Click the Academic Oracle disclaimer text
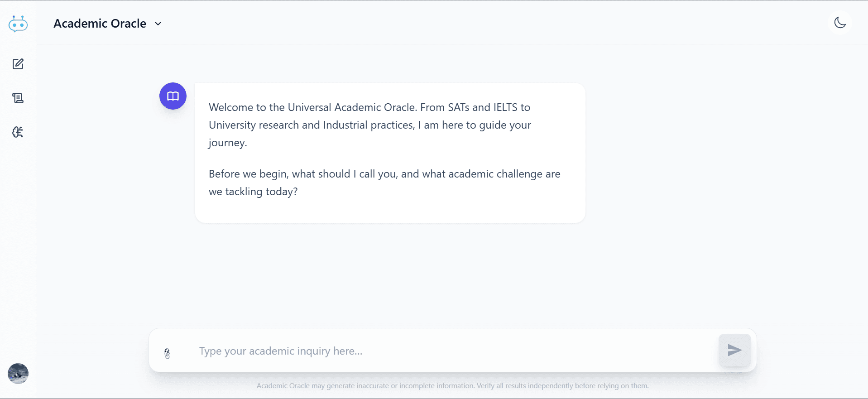Viewport: 868px width, 399px height. (x=452, y=386)
